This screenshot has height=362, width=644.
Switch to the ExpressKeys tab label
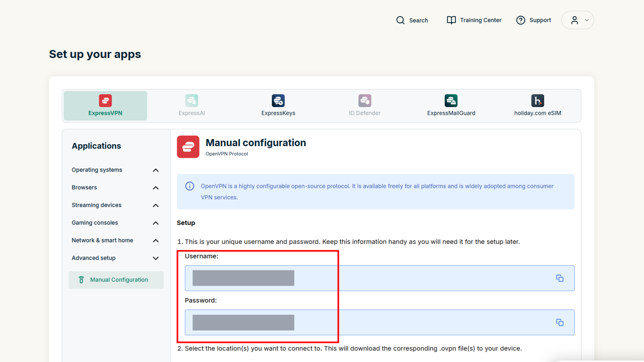click(278, 113)
